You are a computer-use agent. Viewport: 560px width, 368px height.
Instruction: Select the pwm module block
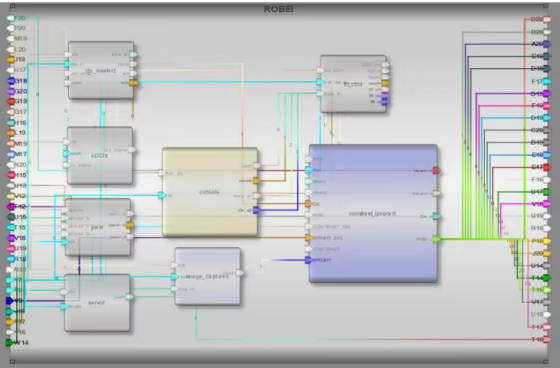coord(98,227)
